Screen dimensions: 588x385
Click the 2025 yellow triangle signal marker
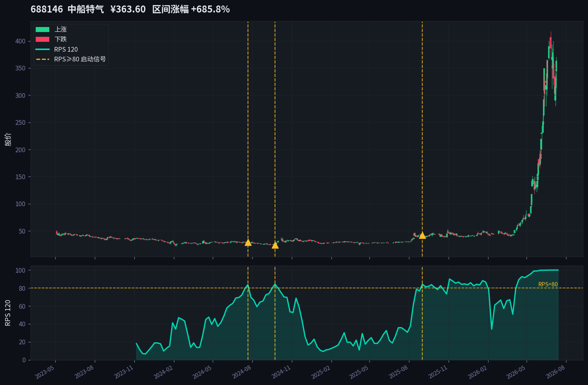[422, 235]
